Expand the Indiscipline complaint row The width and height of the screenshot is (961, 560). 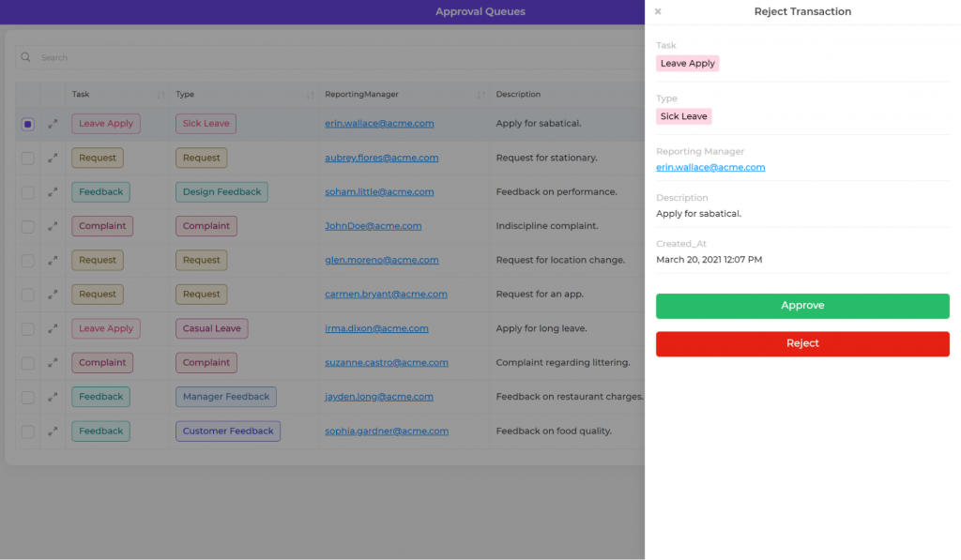[54, 225]
